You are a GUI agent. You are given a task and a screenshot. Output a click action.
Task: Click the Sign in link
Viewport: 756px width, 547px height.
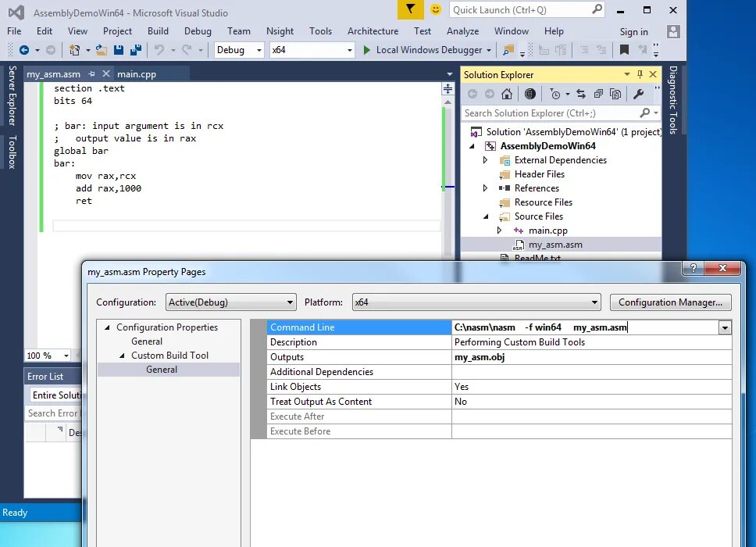click(x=633, y=32)
